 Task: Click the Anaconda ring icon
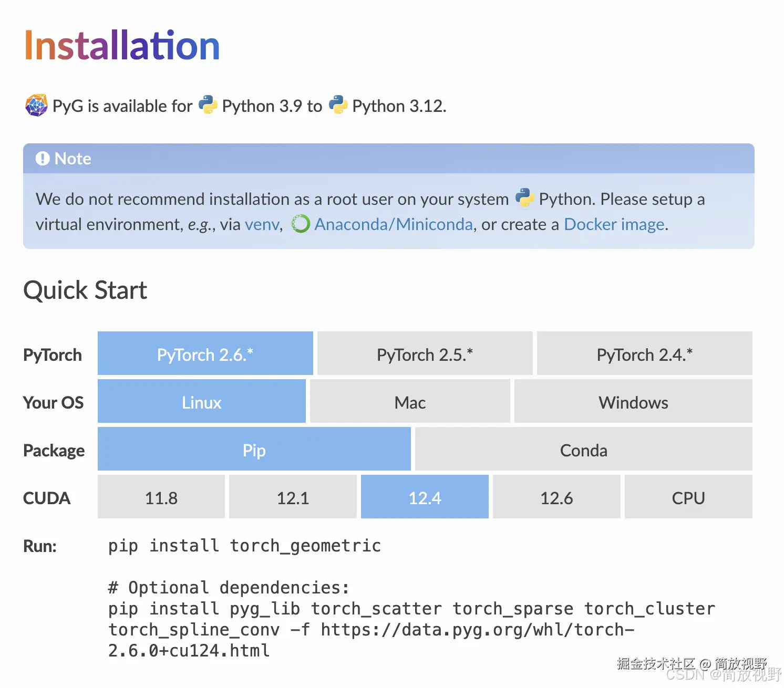click(301, 224)
